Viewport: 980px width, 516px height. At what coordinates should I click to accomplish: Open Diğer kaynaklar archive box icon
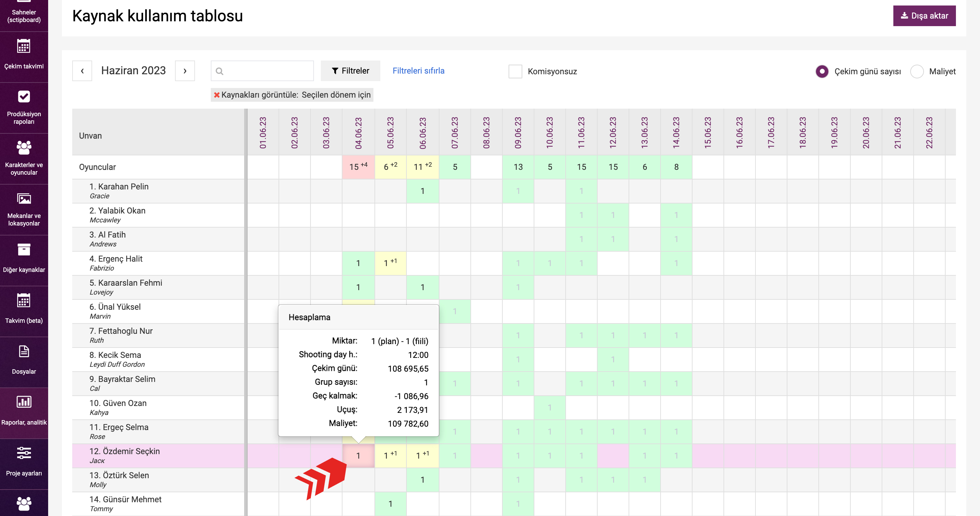click(24, 250)
